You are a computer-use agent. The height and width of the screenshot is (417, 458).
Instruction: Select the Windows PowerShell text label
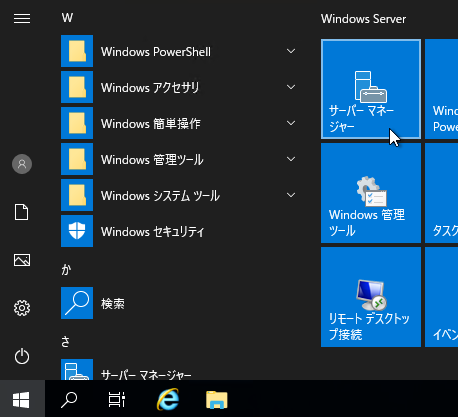coord(156,52)
